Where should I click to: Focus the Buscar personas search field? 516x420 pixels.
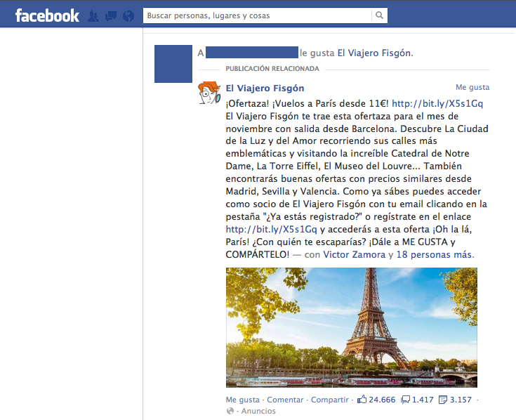point(258,15)
